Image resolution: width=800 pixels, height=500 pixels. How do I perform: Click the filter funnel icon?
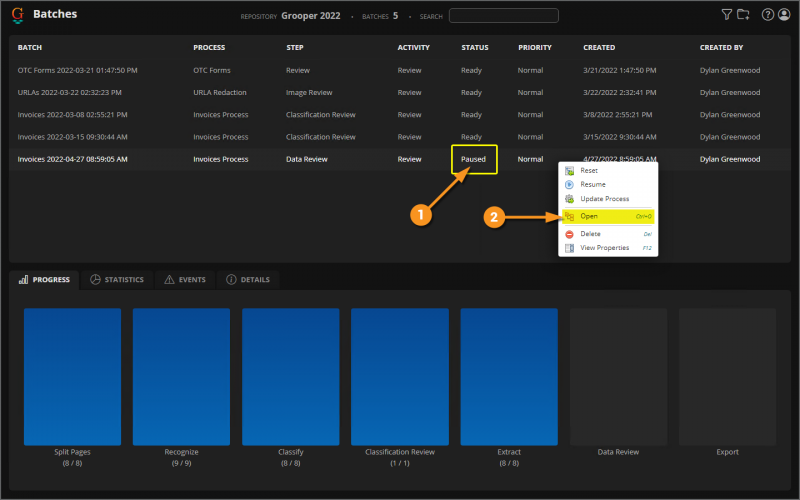click(x=727, y=15)
